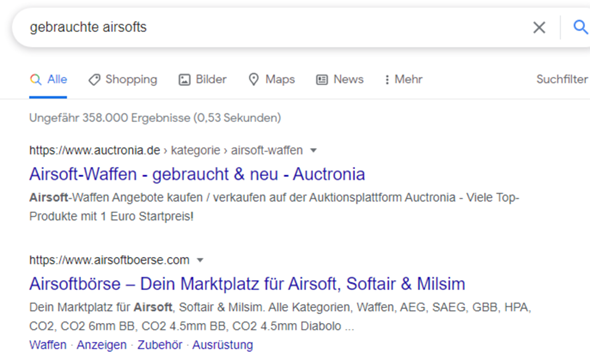Switch to the Shopping tab

(x=123, y=79)
